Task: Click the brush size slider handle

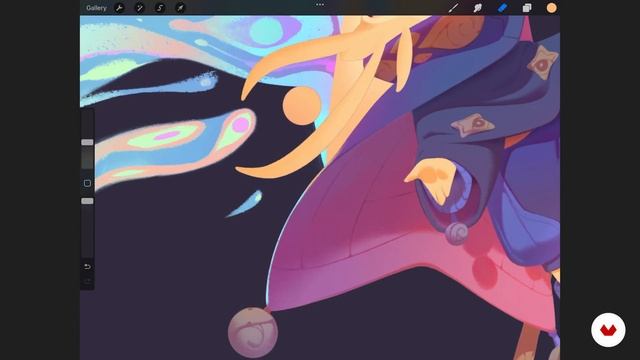Action: 87,142
